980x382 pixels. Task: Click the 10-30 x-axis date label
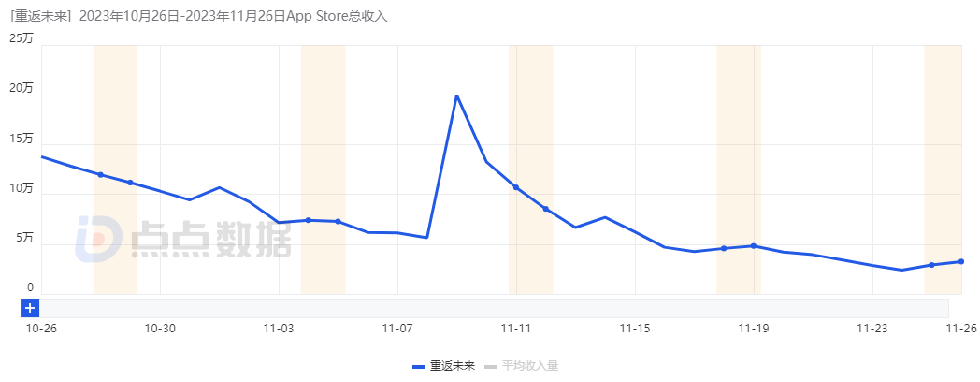click(161, 329)
